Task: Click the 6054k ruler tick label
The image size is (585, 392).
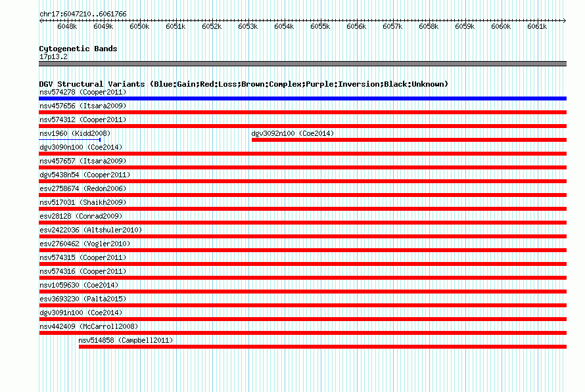Action: click(284, 26)
